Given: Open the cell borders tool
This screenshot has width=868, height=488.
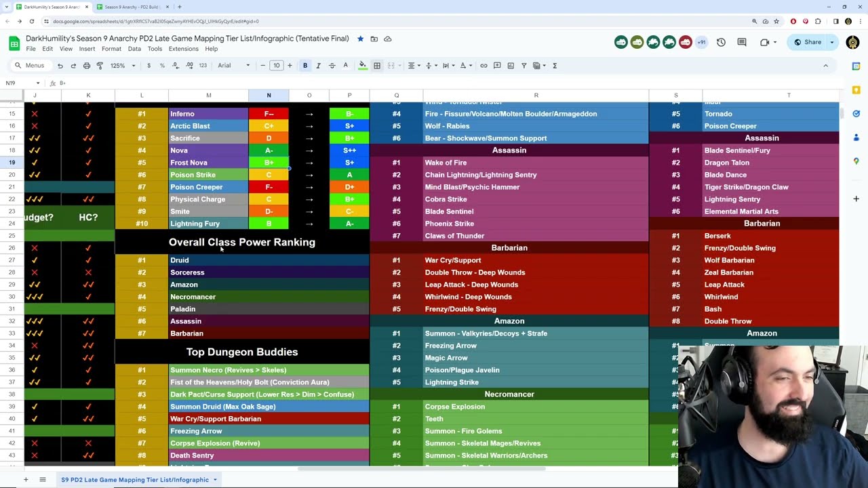Looking at the screenshot, I should (377, 66).
